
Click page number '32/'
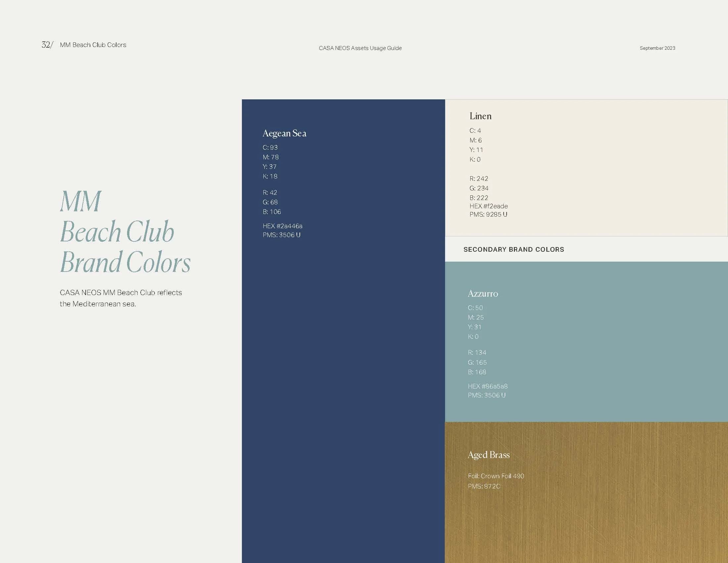click(47, 45)
